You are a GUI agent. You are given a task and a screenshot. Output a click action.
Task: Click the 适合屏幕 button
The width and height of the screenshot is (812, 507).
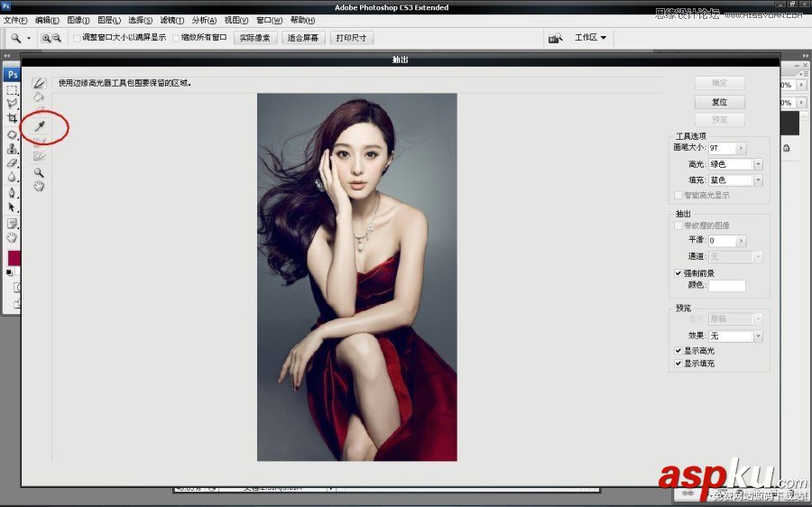click(303, 38)
